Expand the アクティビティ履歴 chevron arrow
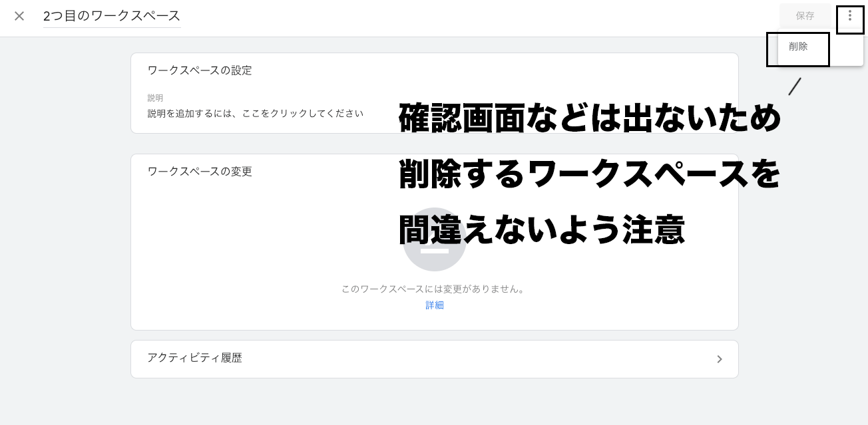The image size is (868, 425). pos(720,359)
